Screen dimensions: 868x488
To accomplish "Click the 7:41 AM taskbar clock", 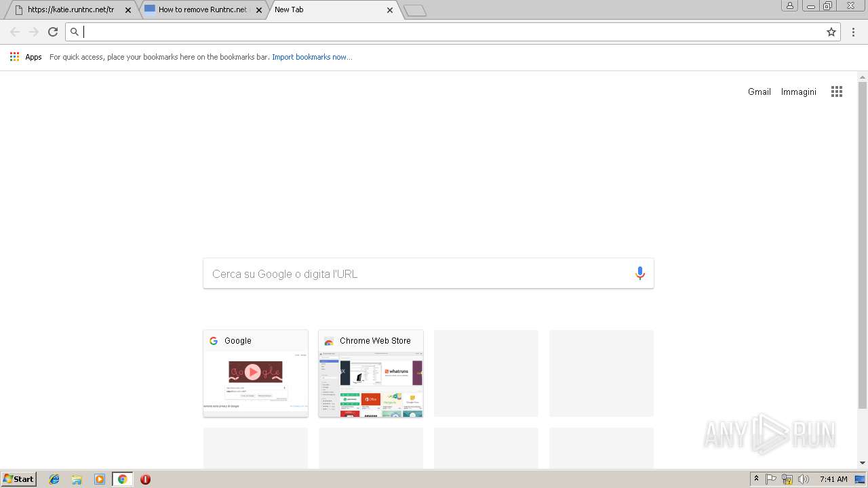I will (x=833, y=479).
